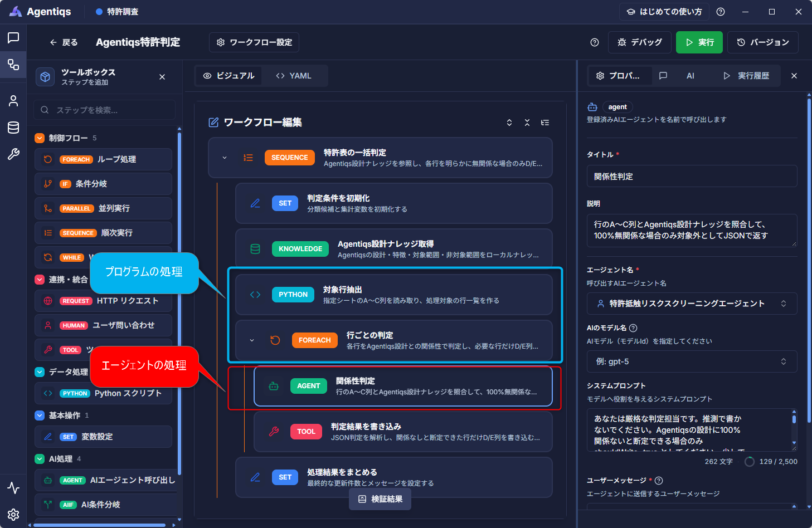Viewport: 812px width, 528px height.
Task: Click the toolbox horizontal scrollbar
Action: point(99,525)
